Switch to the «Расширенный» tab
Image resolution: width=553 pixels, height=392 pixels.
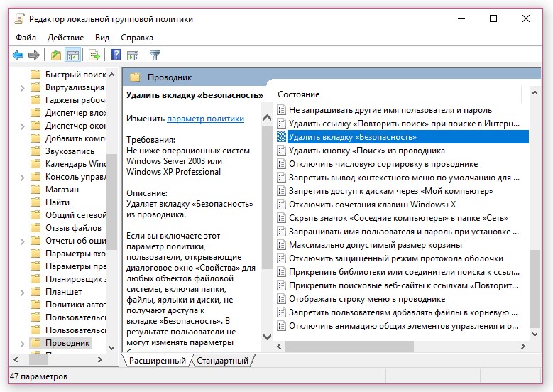(158, 361)
